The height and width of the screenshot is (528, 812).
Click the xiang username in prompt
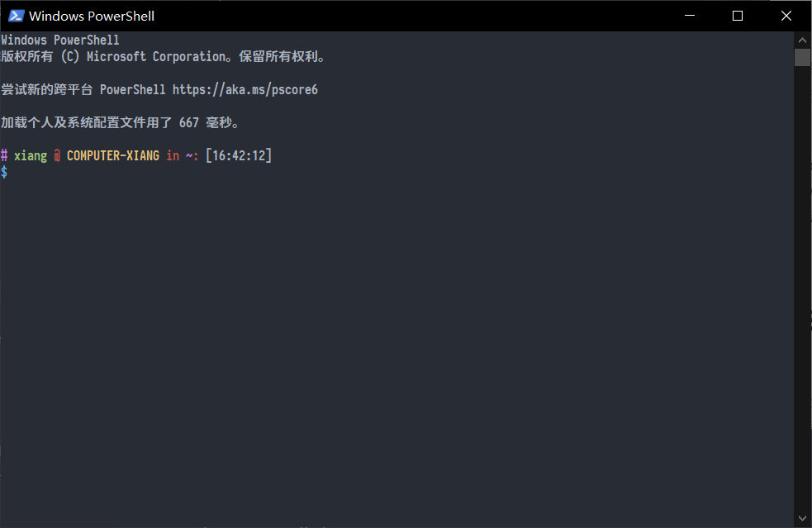[x=31, y=156]
